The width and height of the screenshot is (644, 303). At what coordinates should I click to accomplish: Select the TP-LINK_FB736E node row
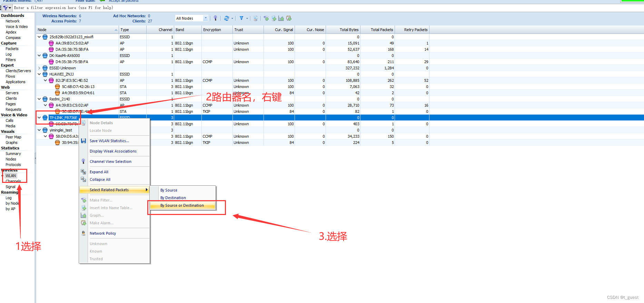[340, 118]
